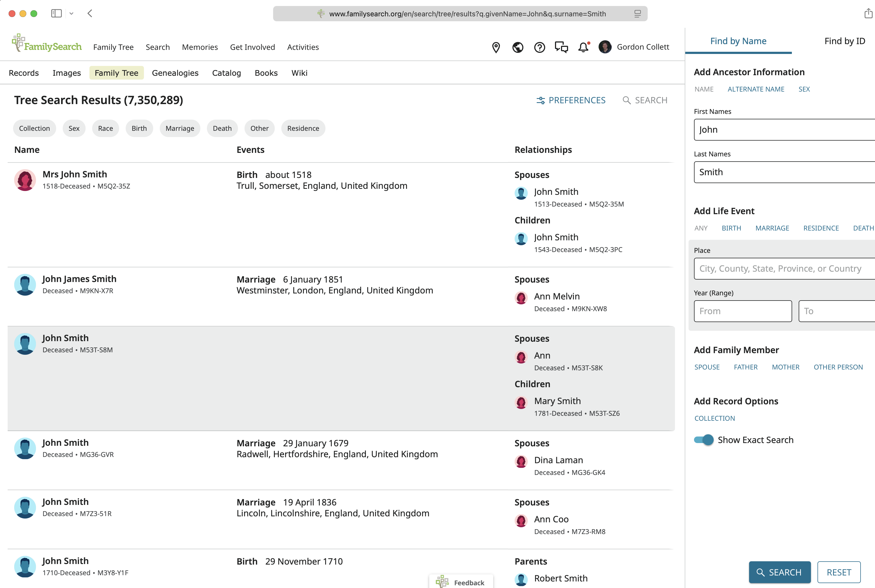This screenshot has height=588, width=875.
Task: Click the Place input field
Action: pos(784,268)
